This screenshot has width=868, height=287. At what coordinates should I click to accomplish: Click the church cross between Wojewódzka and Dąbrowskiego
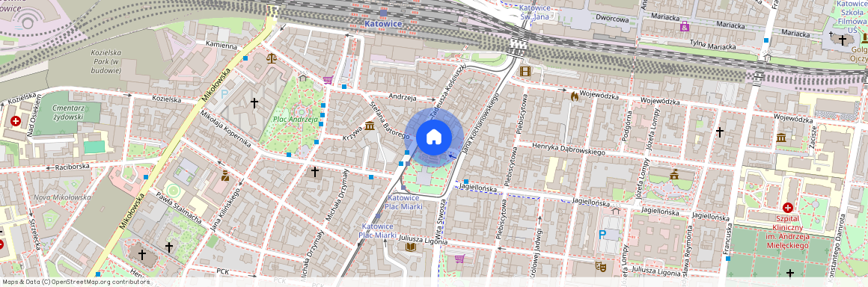[x=719, y=132]
